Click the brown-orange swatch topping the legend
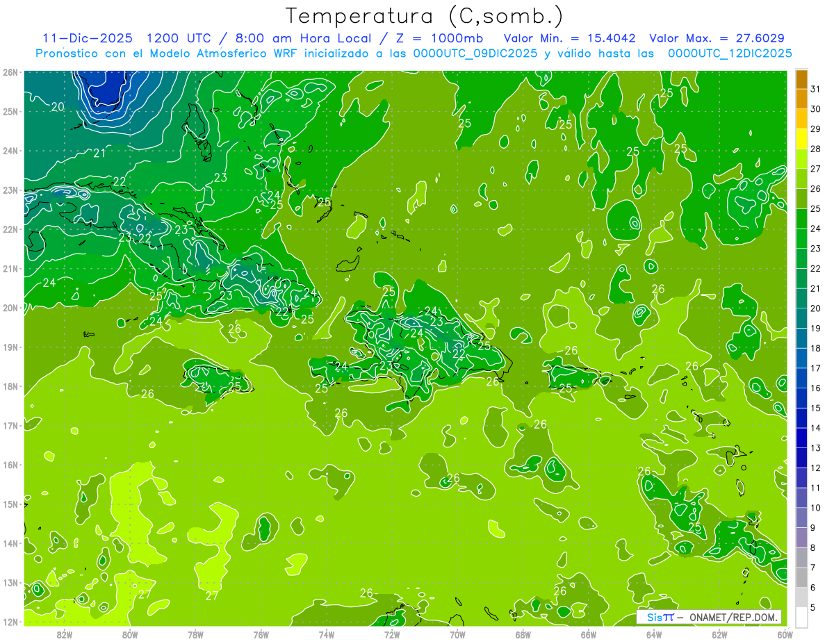This screenshot has width=834, height=644. pos(801,79)
